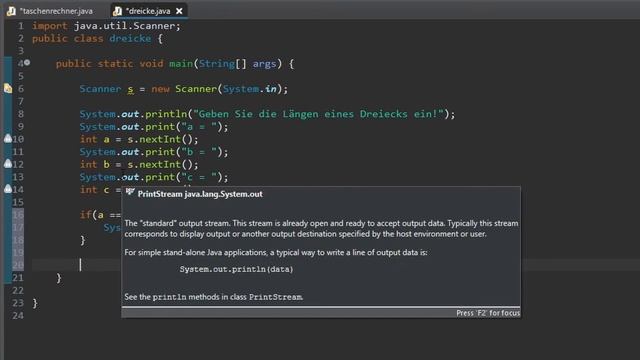Viewport: 640px width, 360px height.
Task: Click the marker icon beside line 10
Action: [8, 138]
